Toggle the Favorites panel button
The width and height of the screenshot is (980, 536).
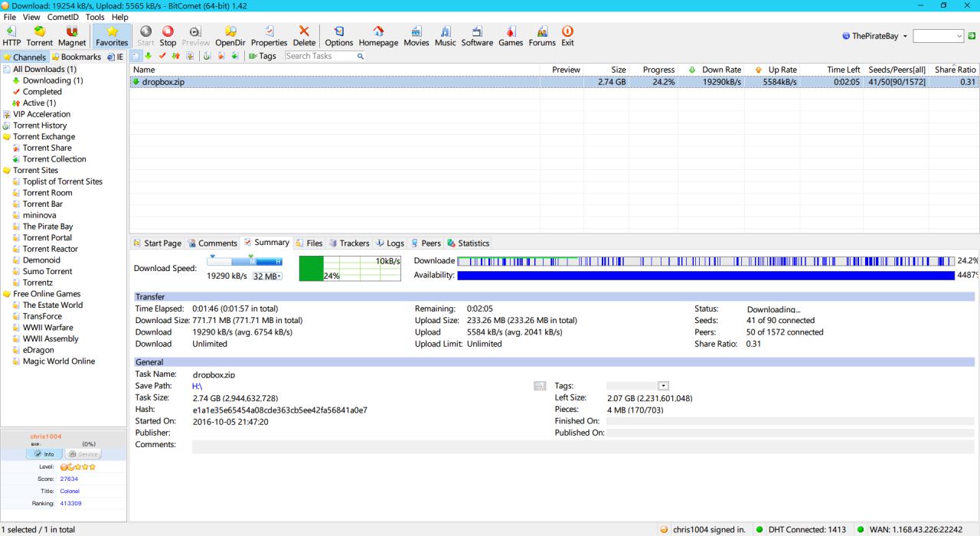(x=112, y=35)
